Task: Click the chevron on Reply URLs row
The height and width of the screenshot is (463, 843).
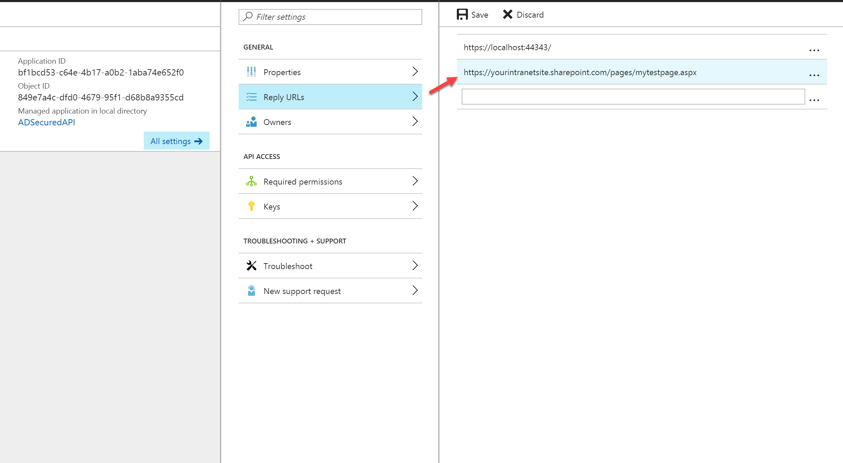Action: coord(415,97)
